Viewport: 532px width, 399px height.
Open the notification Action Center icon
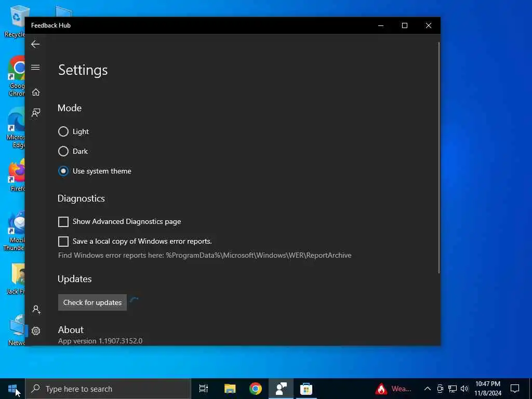tap(515, 389)
